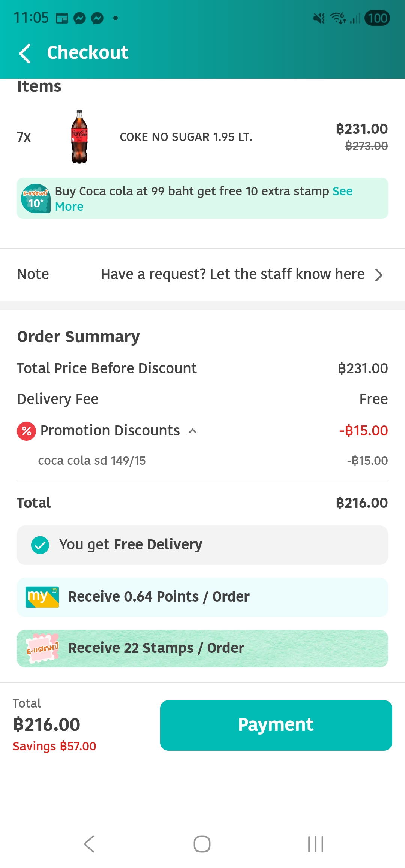The width and height of the screenshot is (405, 868).
Task: Tap the coca cola sd 149/15 discount line
Action: click(202, 461)
